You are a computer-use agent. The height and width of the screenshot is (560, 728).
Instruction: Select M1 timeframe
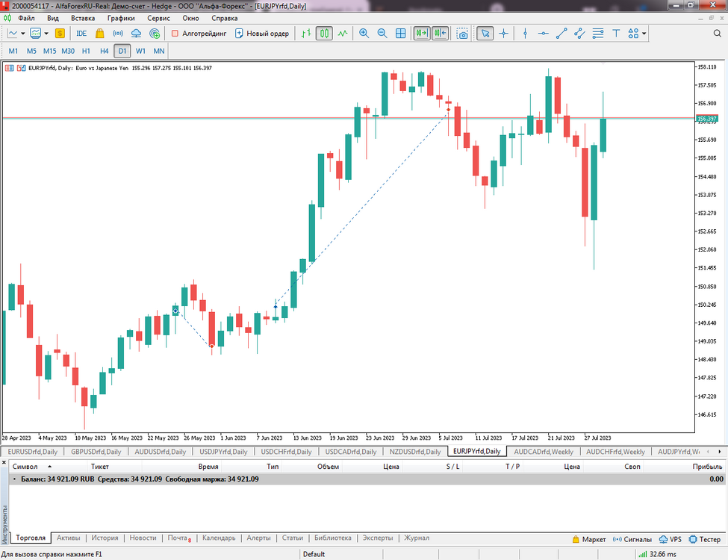click(13, 51)
